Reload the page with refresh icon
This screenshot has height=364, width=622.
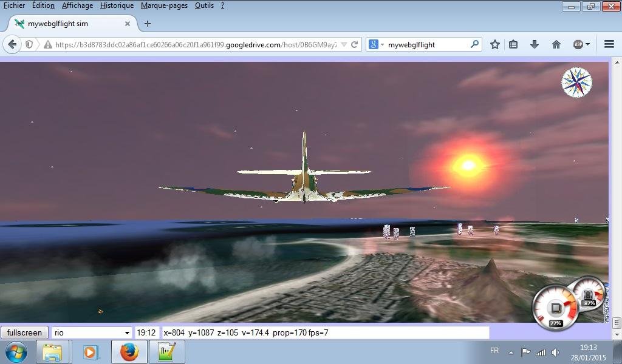355,45
